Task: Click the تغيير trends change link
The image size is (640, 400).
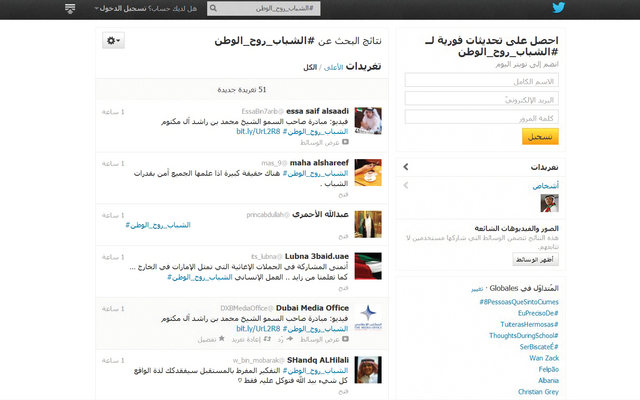Action: point(477,289)
